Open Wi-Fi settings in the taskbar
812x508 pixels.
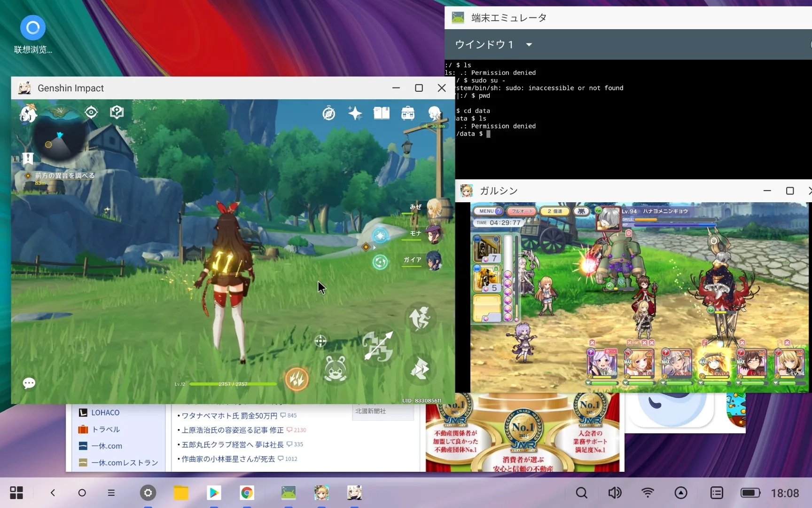click(648, 493)
